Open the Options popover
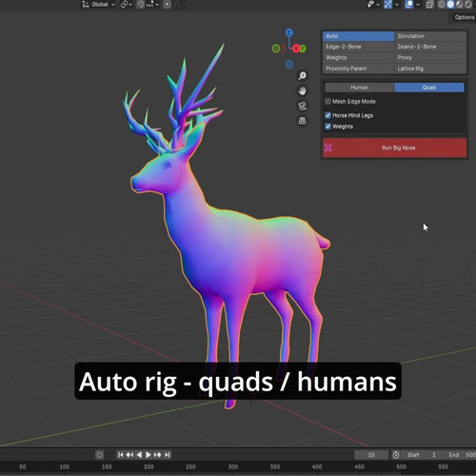The height and width of the screenshot is (476, 476). coord(464,17)
